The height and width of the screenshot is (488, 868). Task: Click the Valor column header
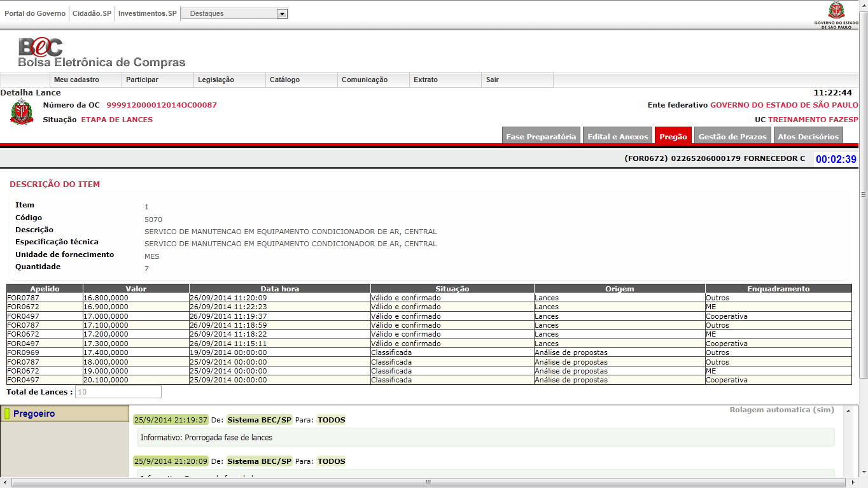tap(136, 289)
